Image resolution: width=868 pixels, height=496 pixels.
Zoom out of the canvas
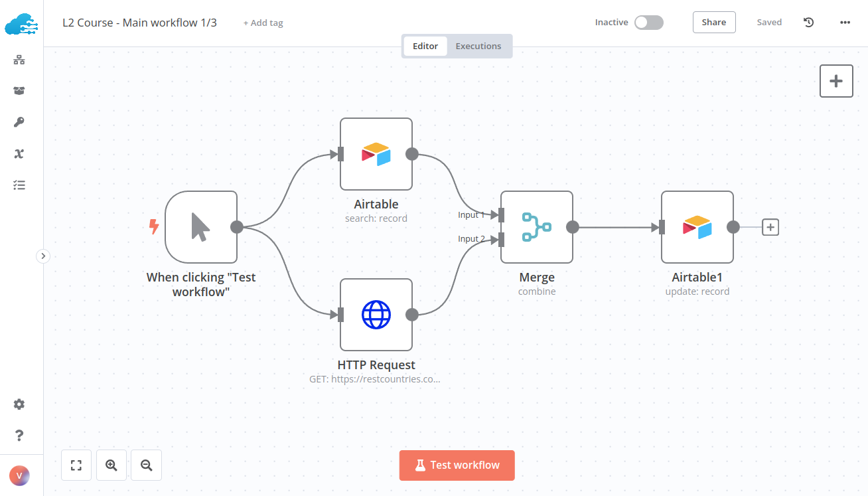[x=146, y=465]
